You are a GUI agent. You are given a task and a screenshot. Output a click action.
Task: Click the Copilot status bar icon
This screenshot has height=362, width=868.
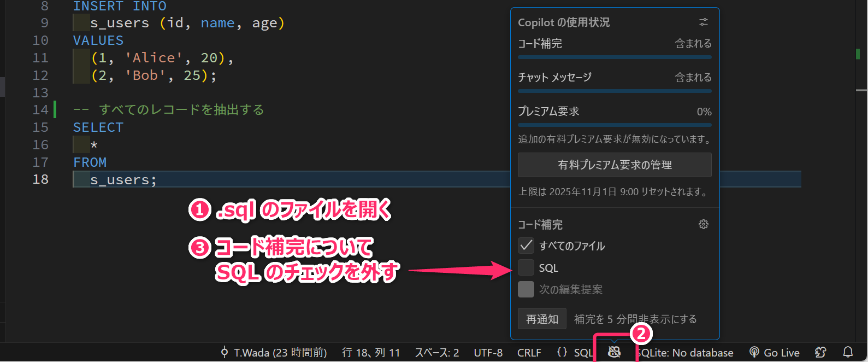pos(615,352)
